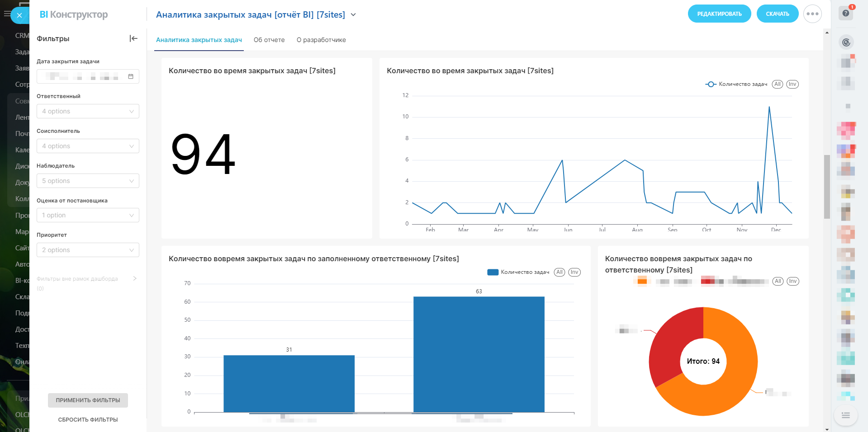Click the circular C icon in right sidebar
The width and height of the screenshot is (868, 432).
coord(846,42)
